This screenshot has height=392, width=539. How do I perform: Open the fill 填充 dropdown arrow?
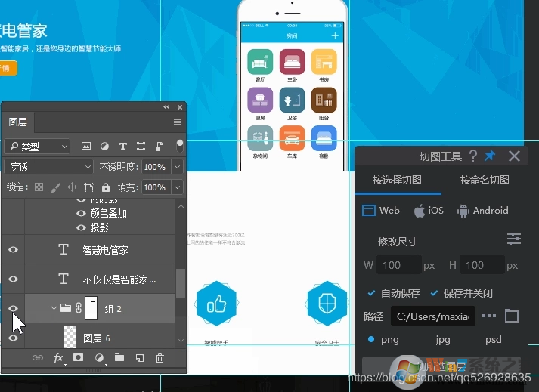click(177, 187)
